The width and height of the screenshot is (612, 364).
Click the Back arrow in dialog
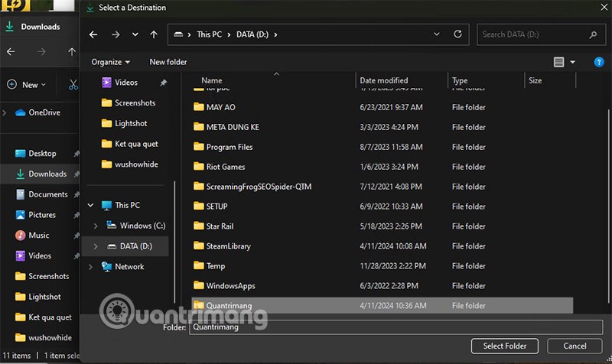pyautogui.click(x=93, y=34)
